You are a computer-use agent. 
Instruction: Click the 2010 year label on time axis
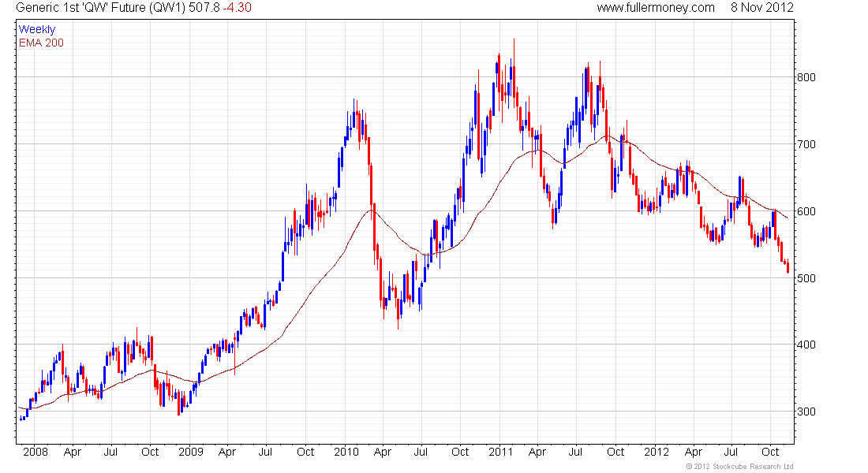[x=346, y=452]
